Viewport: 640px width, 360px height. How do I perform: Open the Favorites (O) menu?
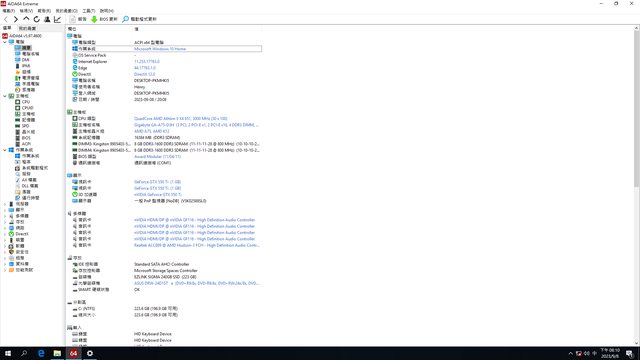pyautogui.click(x=67, y=11)
